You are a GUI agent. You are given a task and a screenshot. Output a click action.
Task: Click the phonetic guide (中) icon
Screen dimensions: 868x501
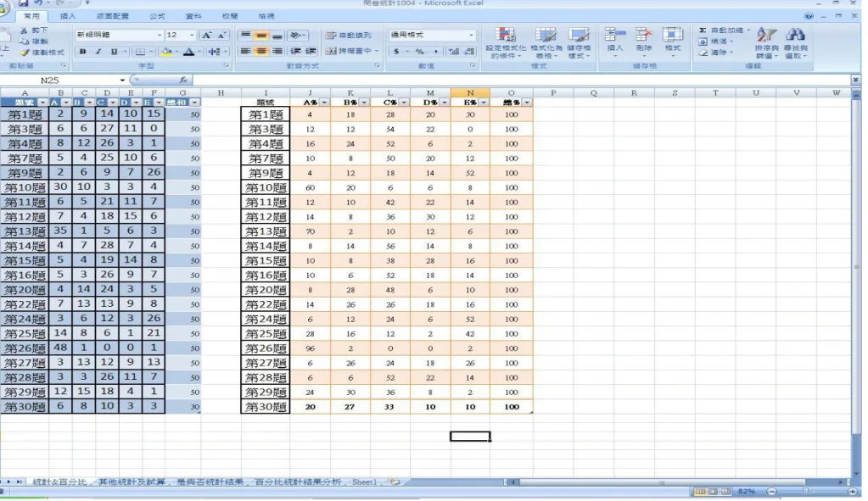(x=214, y=52)
